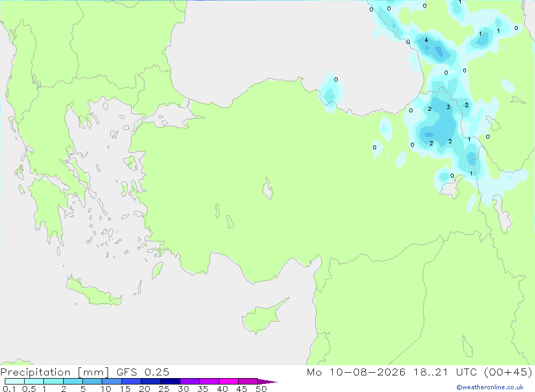
Task: Click the date 'Mo 10-08-2026'
Action: [x=356, y=372]
